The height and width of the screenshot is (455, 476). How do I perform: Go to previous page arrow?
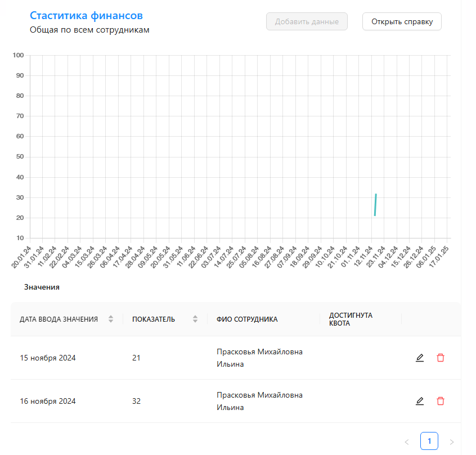click(x=407, y=442)
